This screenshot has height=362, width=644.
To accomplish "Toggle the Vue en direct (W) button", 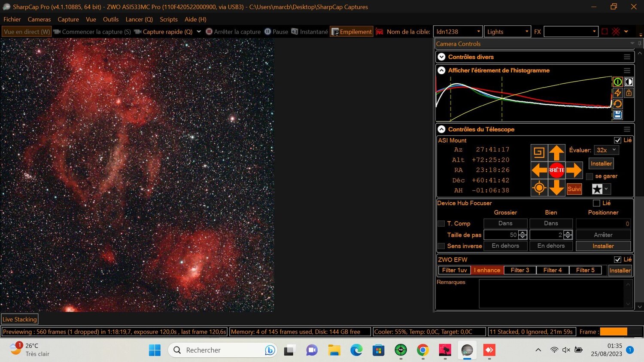I will (27, 32).
